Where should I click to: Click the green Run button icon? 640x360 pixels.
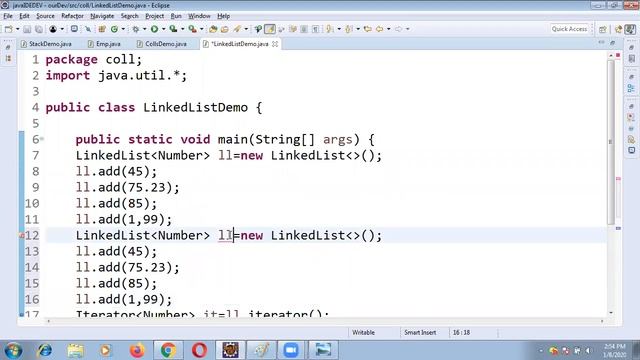click(154, 29)
